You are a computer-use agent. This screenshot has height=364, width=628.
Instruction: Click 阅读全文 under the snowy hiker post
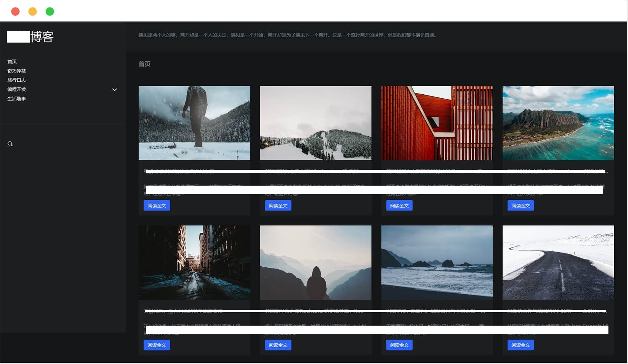click(157, 206)
